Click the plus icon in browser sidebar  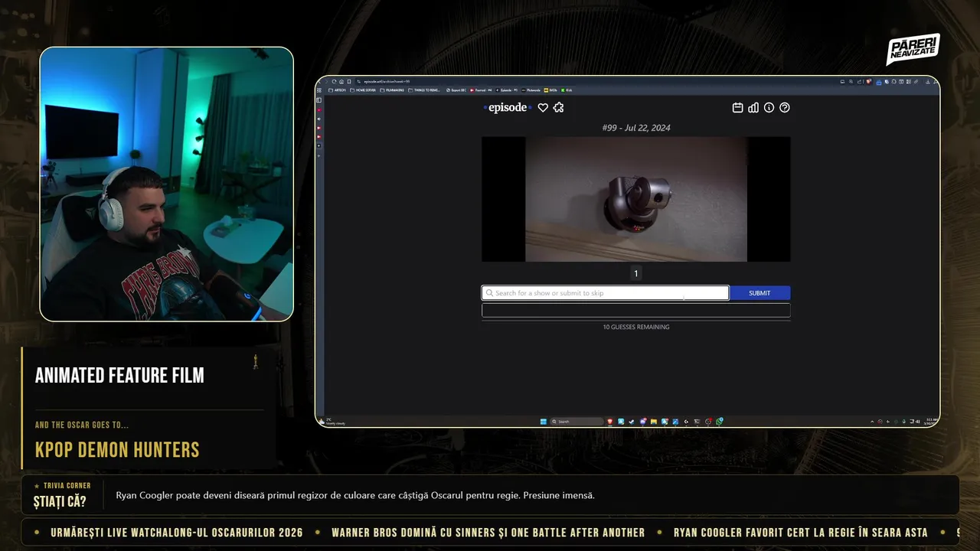tap(319, 155)
